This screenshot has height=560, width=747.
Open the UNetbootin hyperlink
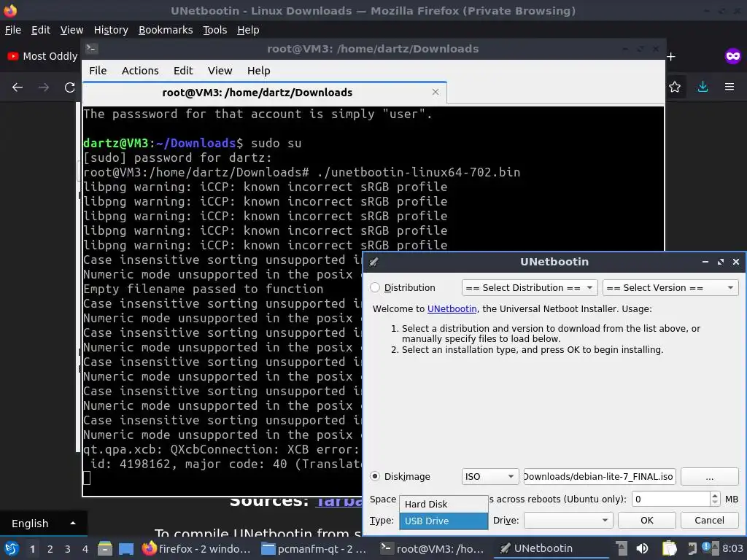452,308
